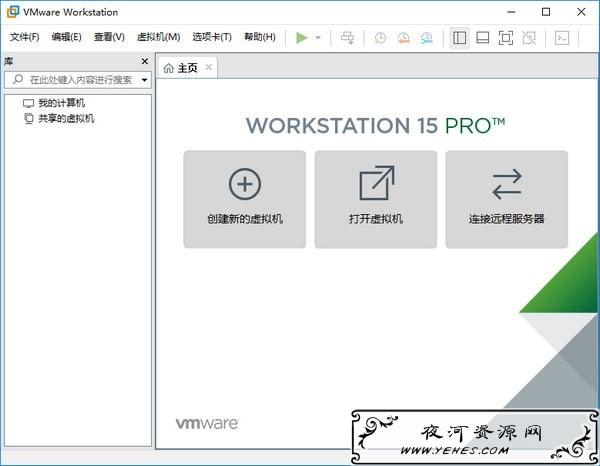This screenshot has width=600, height=466.
Task: Select 我的计算机 in the library tree
Action: [62, 103]
